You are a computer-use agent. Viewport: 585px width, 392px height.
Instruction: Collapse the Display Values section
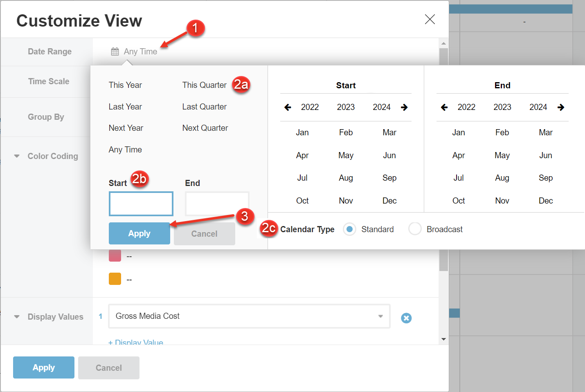pos(17,316)
